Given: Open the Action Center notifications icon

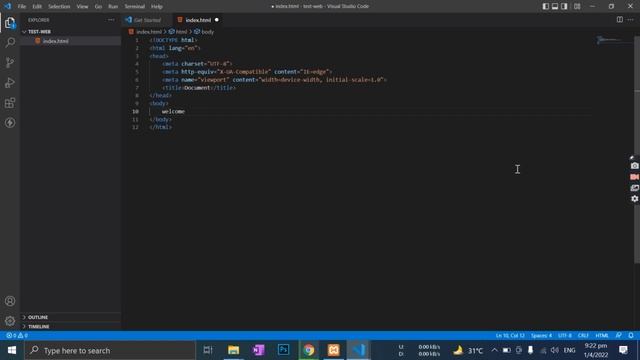Looking at the screenshot, I should pos(623,350).
